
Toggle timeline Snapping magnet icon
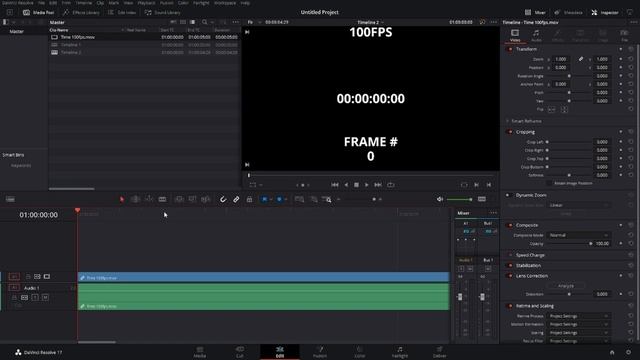223,199
